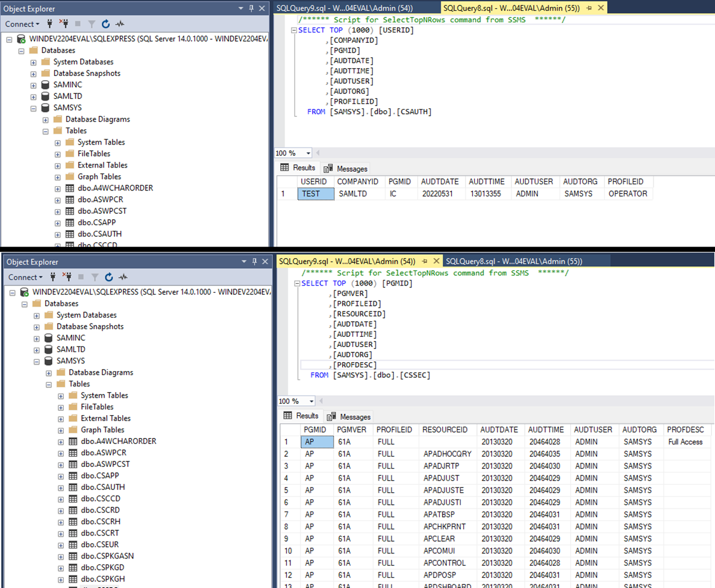
Task: Click the dbo.CSEUR table icon
Action: 72,545
